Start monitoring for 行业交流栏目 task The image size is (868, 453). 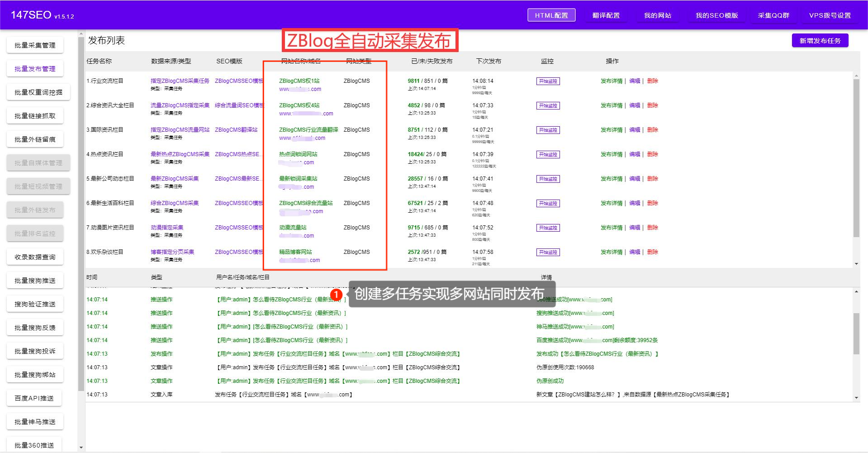[x=548, y=81]
